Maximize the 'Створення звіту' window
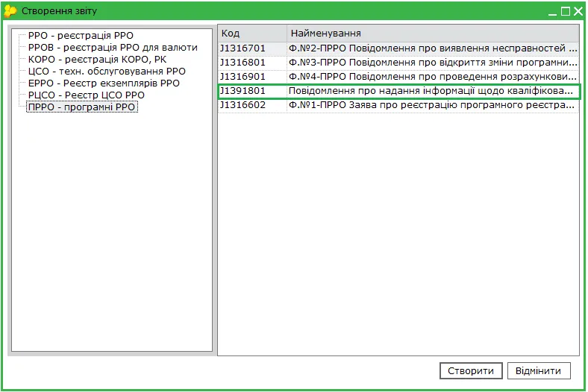Viewport: 588px width, 392px height. pyautogui.click(x=565, y=12)
